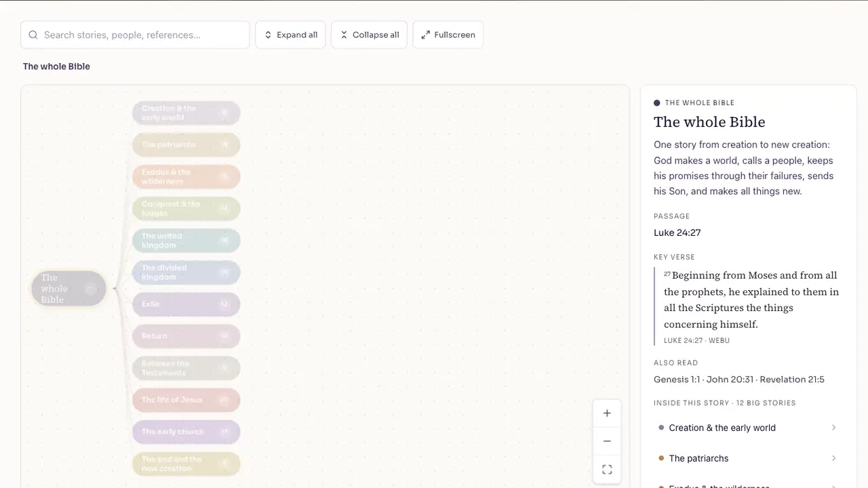Open chevron beside The patriarchs in sidebar
This screenshot has height=488, width=868.
[x=833, y=458]
